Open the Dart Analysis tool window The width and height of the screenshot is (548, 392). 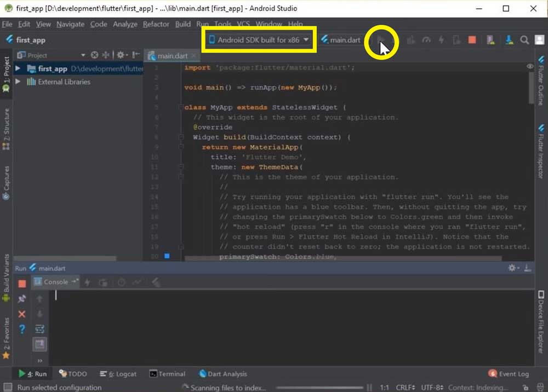click(223, 374)
